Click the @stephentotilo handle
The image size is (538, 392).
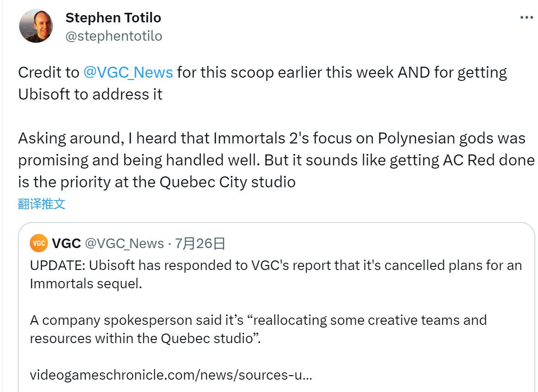click(114, 36)
